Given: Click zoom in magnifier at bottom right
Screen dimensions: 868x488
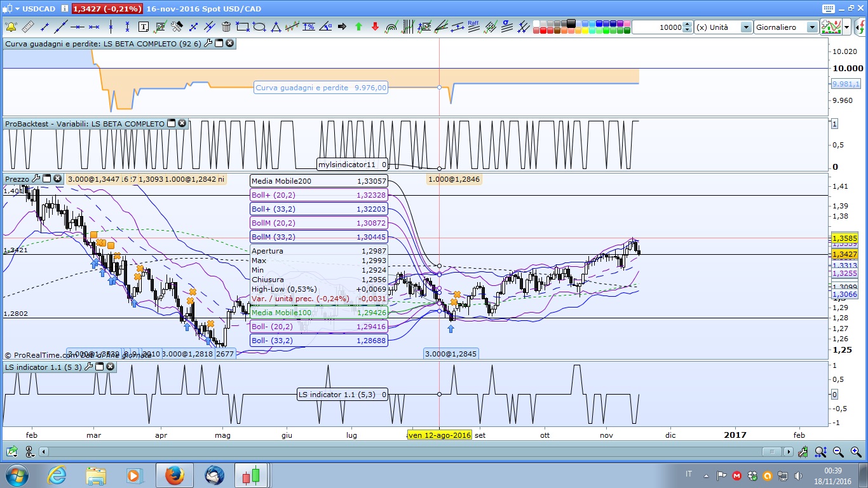Looking at the screenshot, I should [x=855, y=452].
